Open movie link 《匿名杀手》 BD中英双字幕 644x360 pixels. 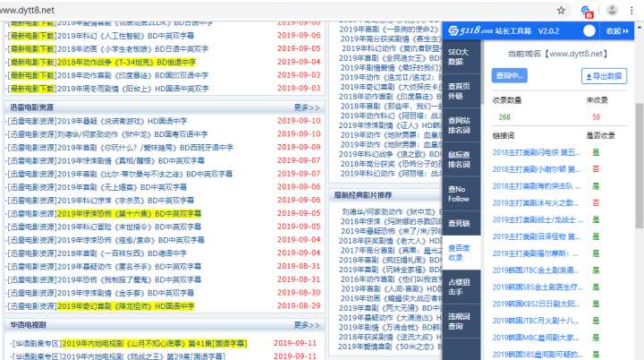[x=129, y=266]
